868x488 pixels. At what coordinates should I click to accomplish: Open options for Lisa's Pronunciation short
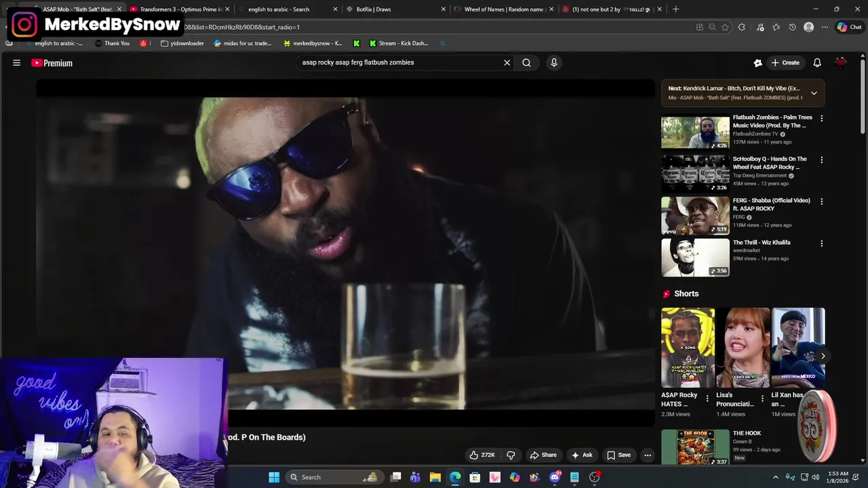[762, 399]
